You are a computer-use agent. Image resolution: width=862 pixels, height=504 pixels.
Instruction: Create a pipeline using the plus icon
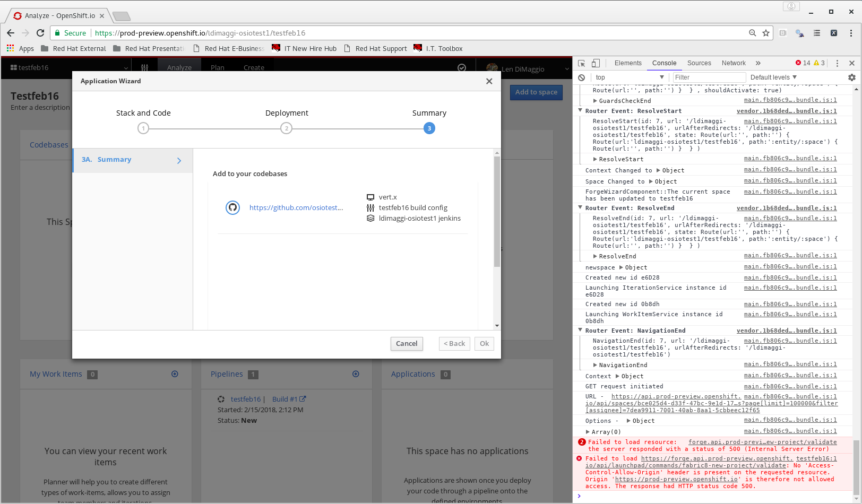pos(355,374)
